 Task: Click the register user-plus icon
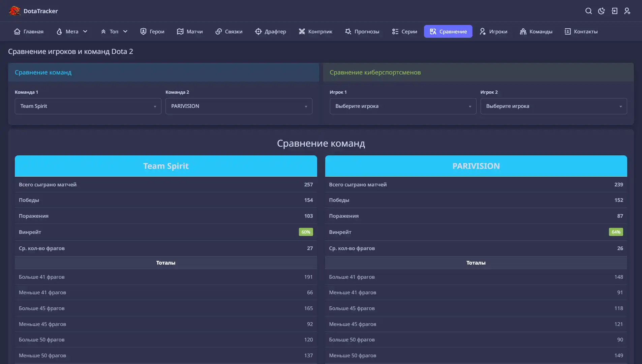pyautogui.click(x=627, y=11)
